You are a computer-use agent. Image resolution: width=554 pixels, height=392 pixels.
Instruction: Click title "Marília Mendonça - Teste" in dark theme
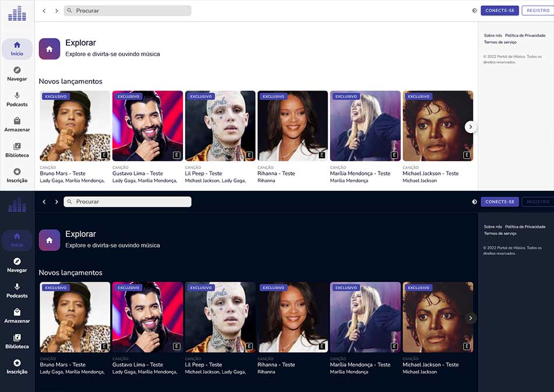coord(360,365)
